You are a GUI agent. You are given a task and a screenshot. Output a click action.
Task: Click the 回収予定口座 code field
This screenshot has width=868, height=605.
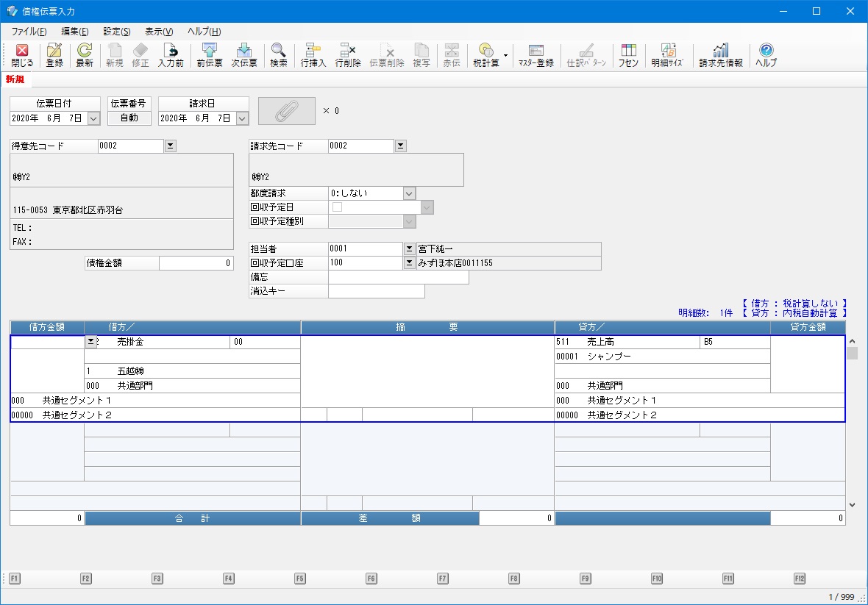coord(366,262)
